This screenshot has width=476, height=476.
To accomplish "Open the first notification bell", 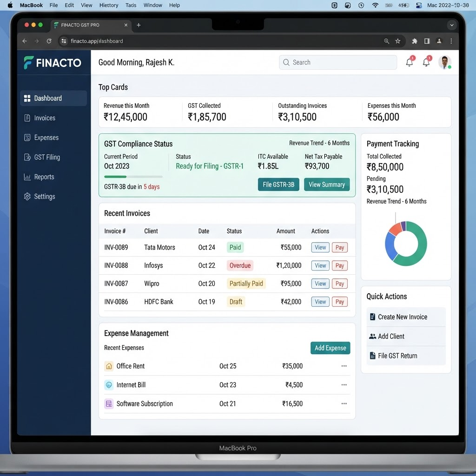I will 410,62.
